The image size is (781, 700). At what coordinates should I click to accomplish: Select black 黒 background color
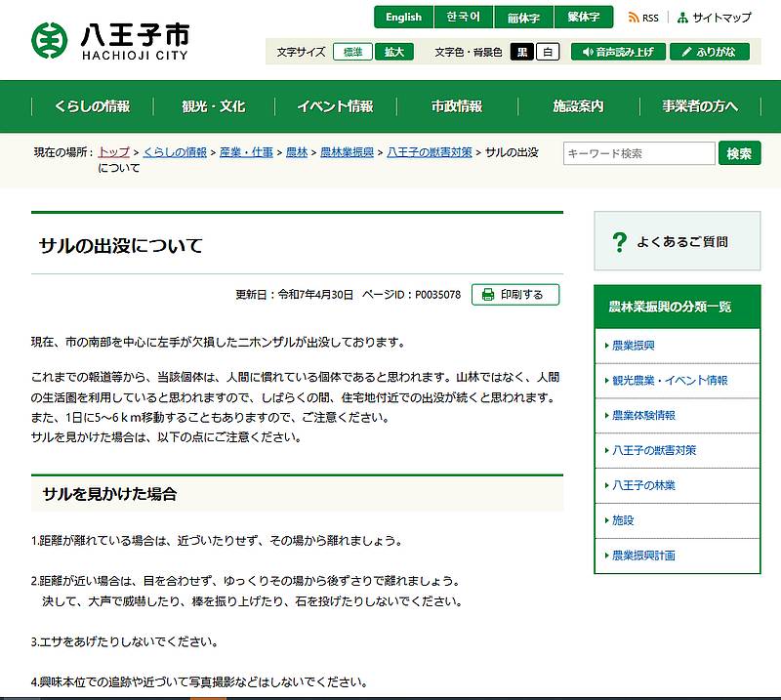(x=522, y=52)
